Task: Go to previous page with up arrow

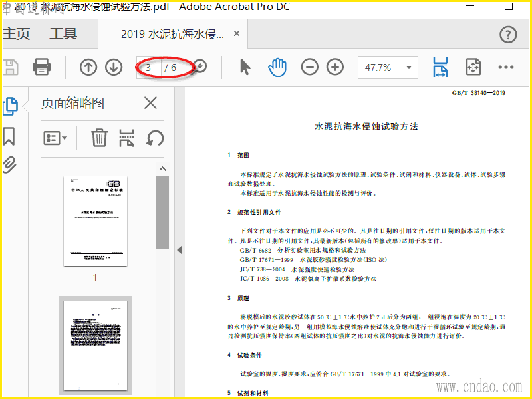Action: tap(88, 67)
